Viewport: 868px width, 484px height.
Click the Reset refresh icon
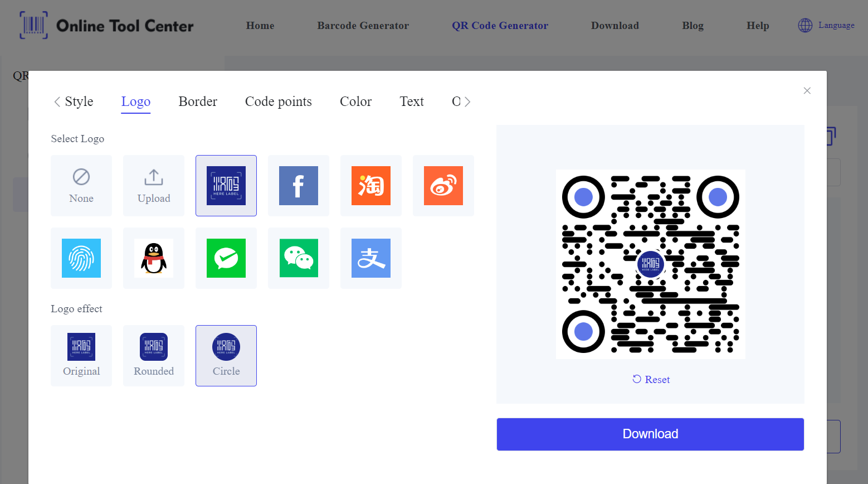click(637, 379)
